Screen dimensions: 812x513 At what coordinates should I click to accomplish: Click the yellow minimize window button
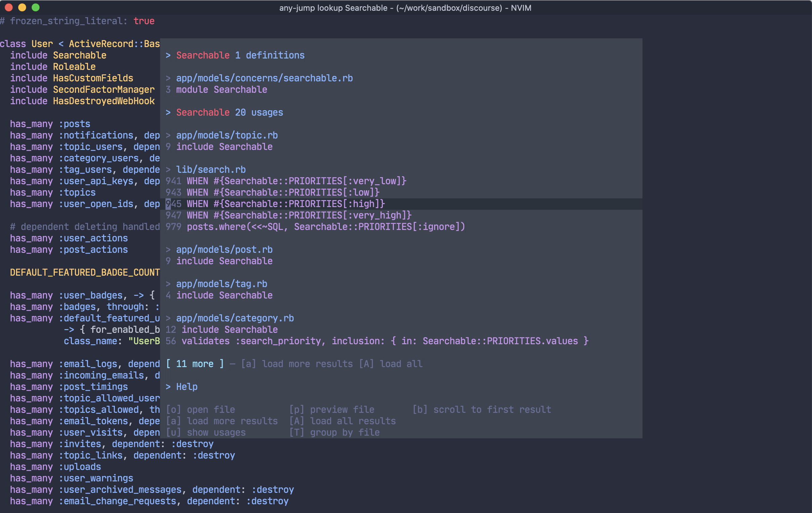coord(22,7)
